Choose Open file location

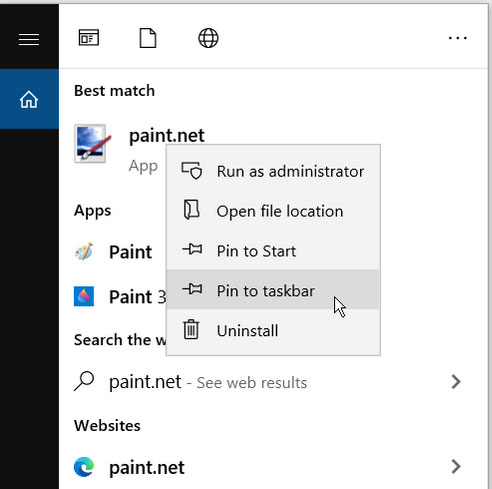273,211
